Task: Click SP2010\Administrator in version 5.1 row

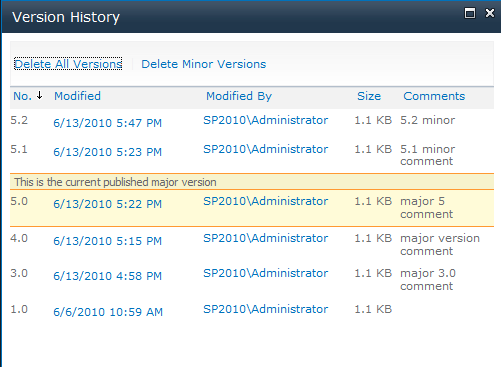Action: (266, 149)
